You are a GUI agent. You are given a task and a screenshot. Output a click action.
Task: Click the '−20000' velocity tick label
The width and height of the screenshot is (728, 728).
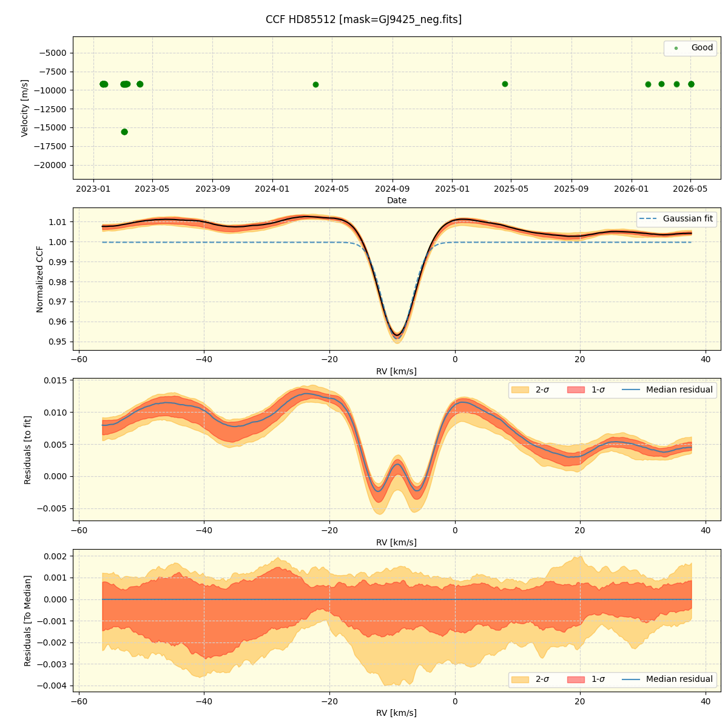click(x=50, y=165)
